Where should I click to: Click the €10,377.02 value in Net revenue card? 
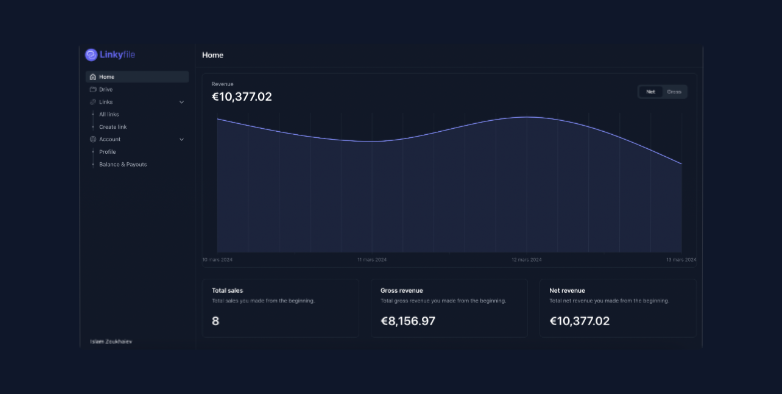pos(580,321)
